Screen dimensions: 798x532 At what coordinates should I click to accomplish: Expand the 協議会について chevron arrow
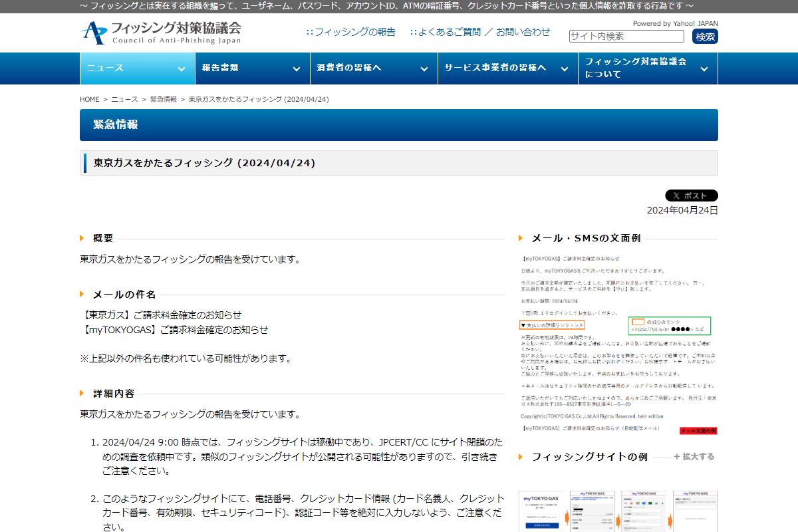click(704, 68)
